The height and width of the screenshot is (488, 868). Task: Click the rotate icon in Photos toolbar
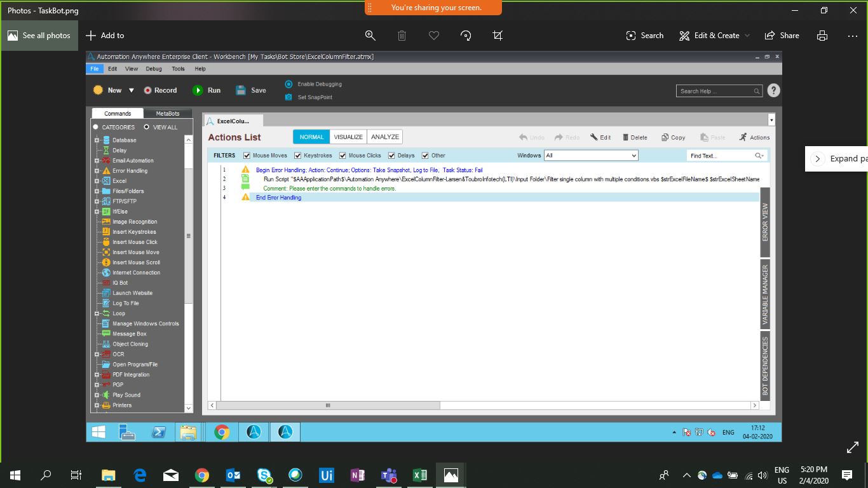tap(466, 36)
